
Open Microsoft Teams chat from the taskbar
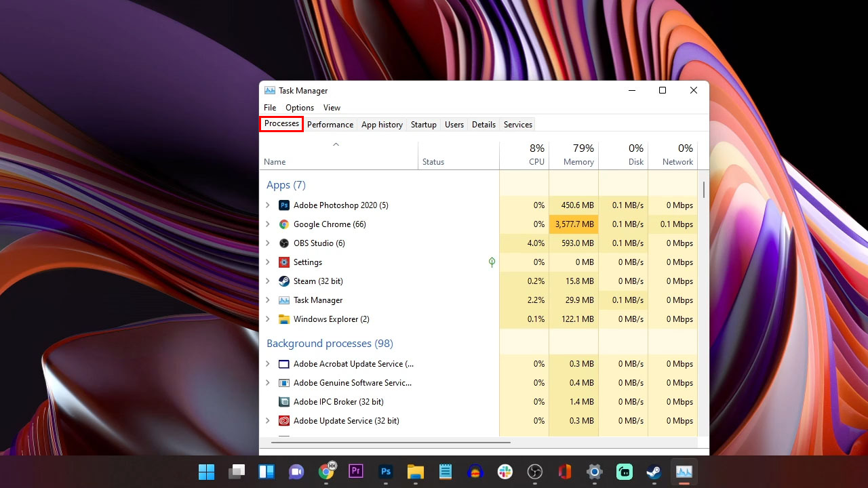296,471
